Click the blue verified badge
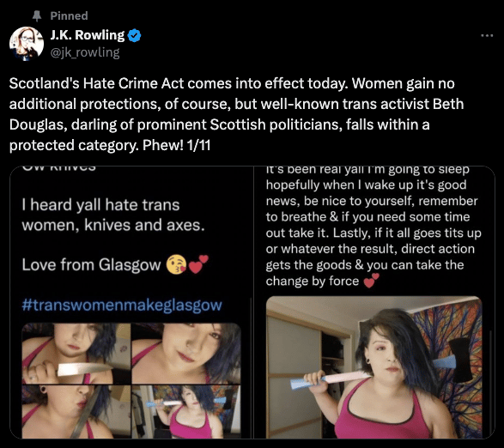 134,35
